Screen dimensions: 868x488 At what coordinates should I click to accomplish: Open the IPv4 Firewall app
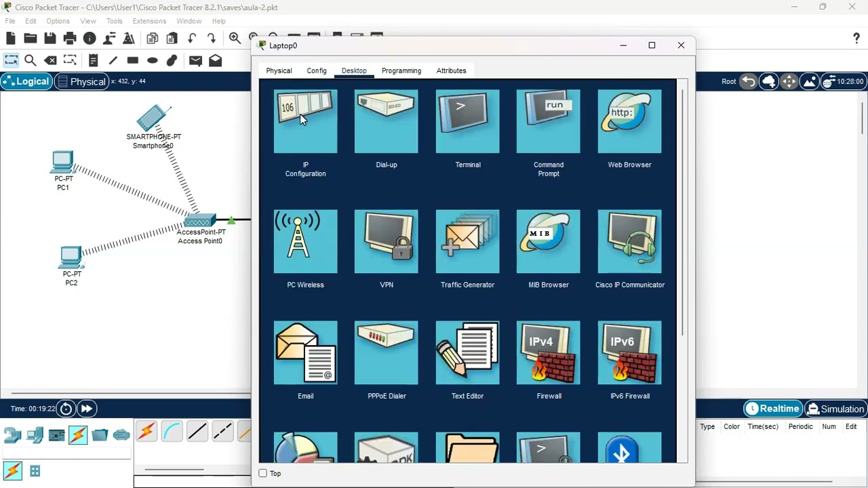(549, 353)
